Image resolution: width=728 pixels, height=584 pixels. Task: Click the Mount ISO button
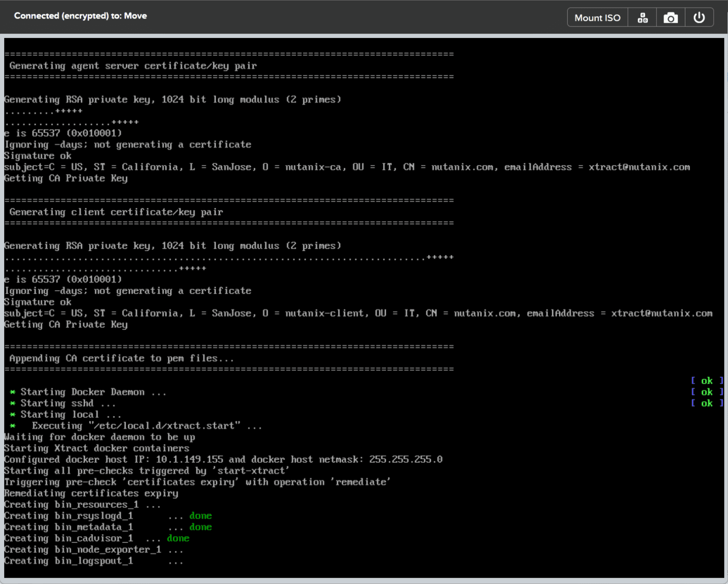(x=597, y=17)
